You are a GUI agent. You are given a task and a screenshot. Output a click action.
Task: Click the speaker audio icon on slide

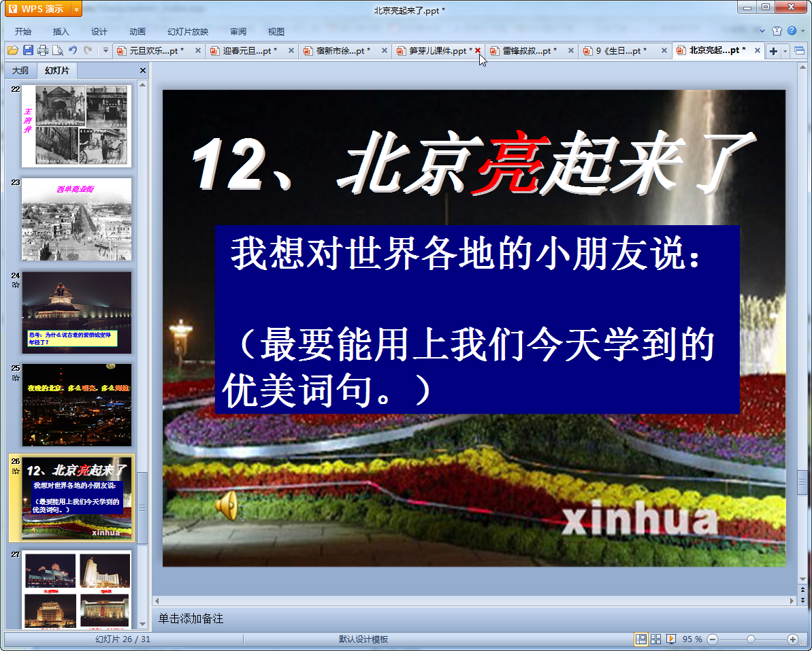[227, 505]
